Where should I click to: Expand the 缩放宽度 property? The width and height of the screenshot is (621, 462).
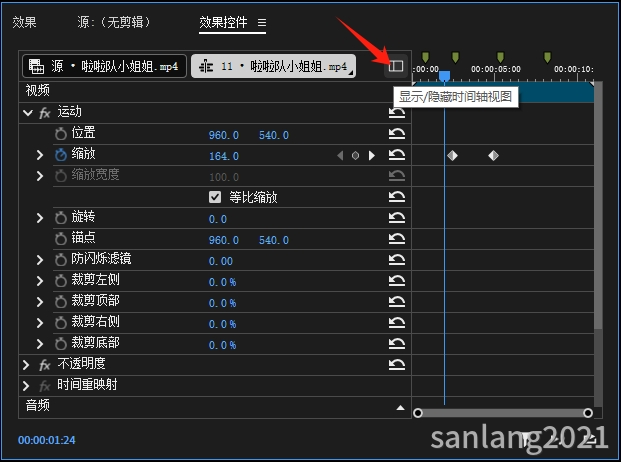pyautogui.click(x=40, y=176)
